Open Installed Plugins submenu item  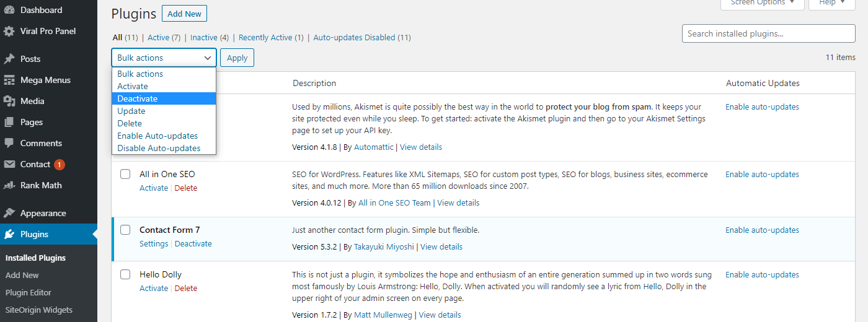coord(35,258)
